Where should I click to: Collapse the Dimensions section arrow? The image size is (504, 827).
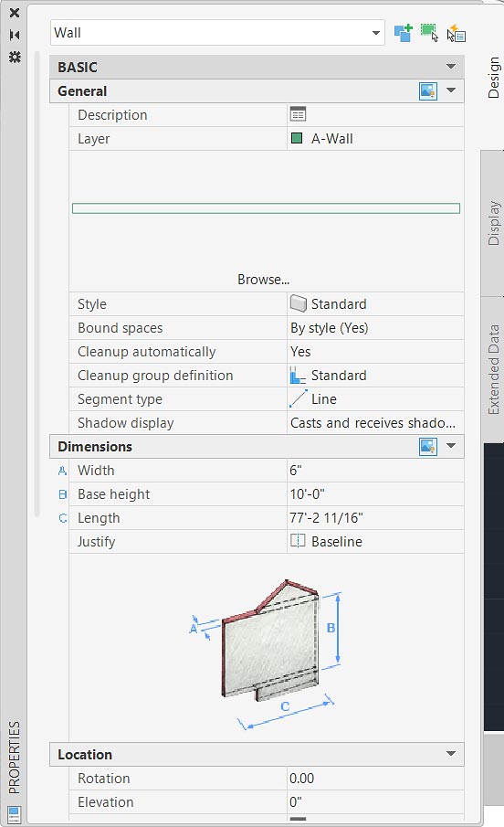click(451, 446)
